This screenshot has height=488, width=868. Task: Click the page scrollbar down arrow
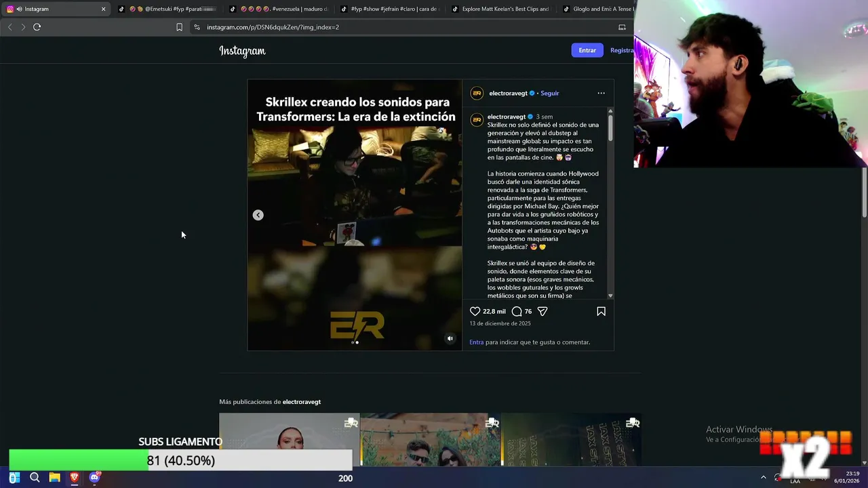[x=865, y=462]
